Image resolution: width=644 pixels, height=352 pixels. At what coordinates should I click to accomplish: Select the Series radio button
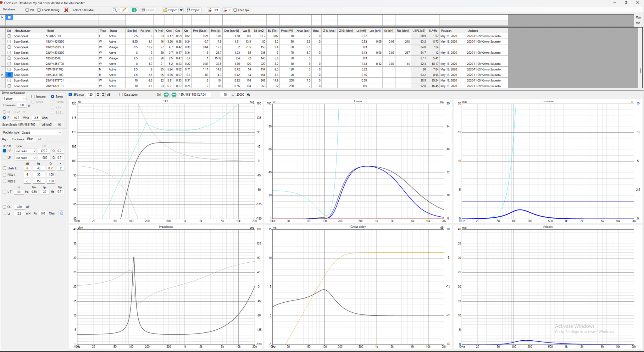pyautogui.click(x=53, y=97)
